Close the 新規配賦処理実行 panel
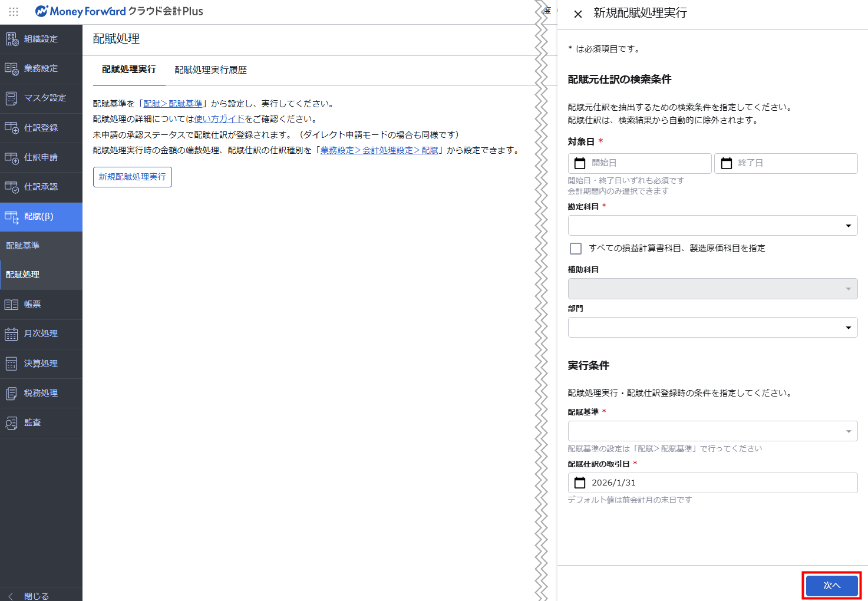Image resolution: width=868 pixels, height=601 pixels. click(x=578, y=14)
